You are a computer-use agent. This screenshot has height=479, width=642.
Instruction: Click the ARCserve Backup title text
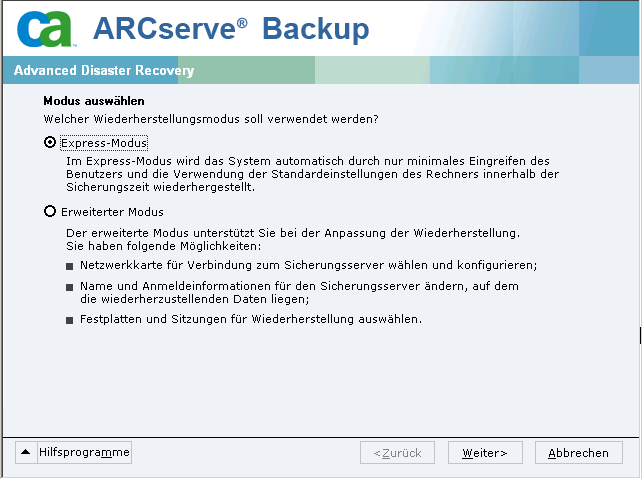[x=231, y=29]
